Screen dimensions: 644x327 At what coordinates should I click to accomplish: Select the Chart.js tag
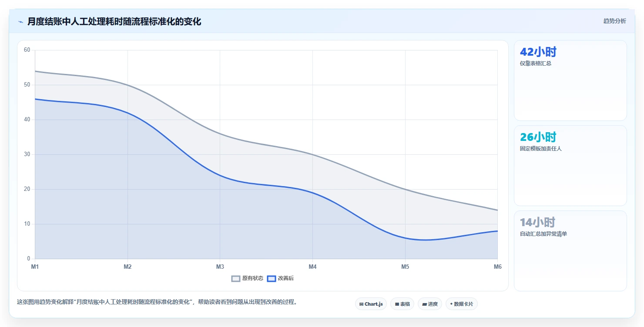coord(371,304)
